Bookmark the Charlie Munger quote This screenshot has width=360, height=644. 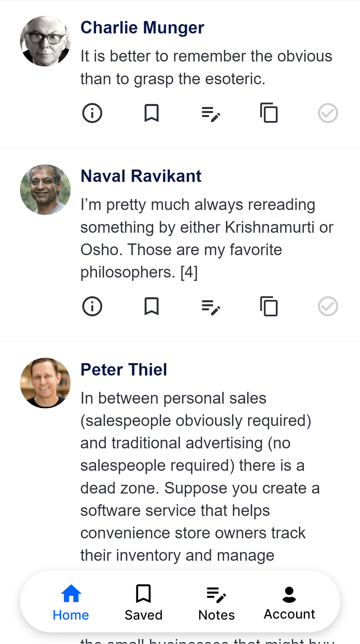[151, 113]
